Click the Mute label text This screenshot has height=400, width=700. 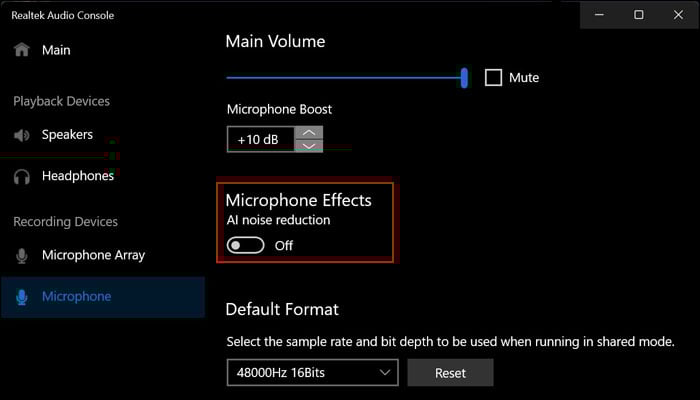coord(524,78)
